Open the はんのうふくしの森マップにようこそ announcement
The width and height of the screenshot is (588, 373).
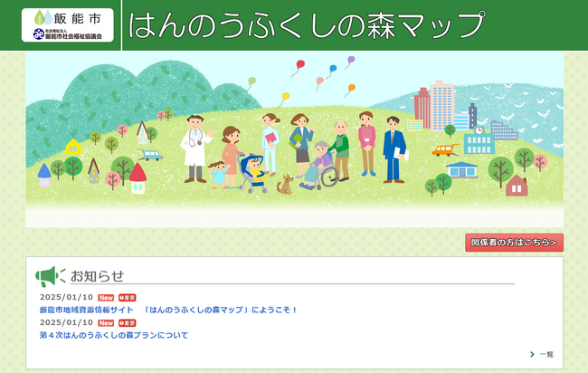[168, 310]
